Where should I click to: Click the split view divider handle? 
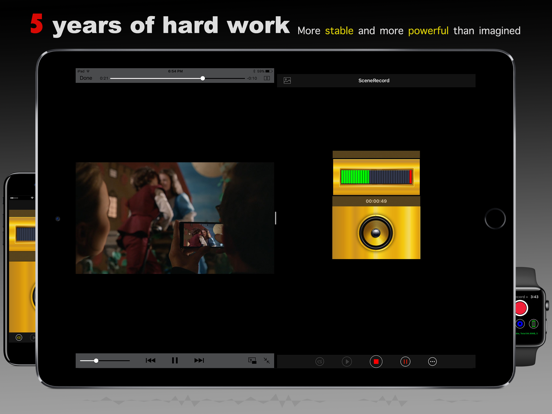(275, 218)
